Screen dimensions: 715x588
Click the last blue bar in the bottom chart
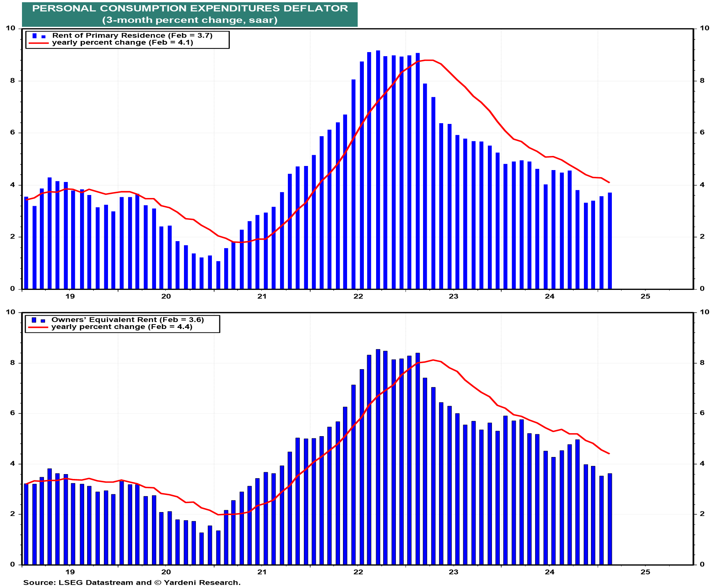(x=610, y=519)
